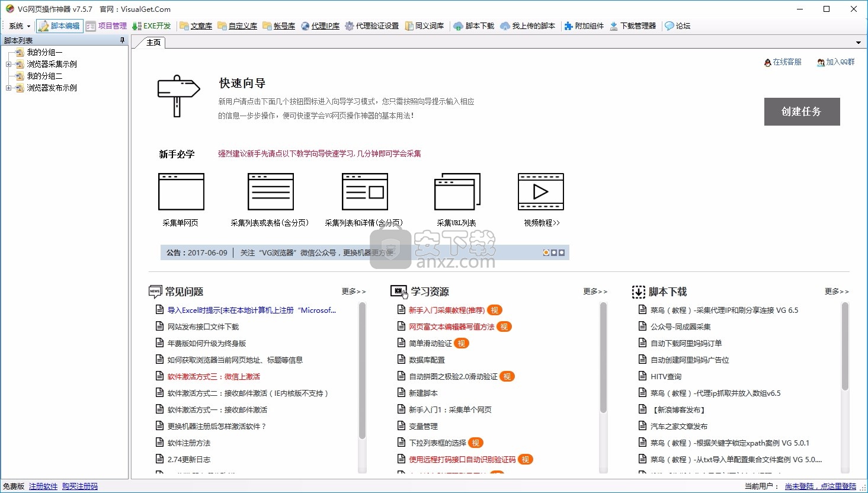Open the tab list dropdown arrow
This screenshot has width=868, height=493.
click(x=858, y=43)
